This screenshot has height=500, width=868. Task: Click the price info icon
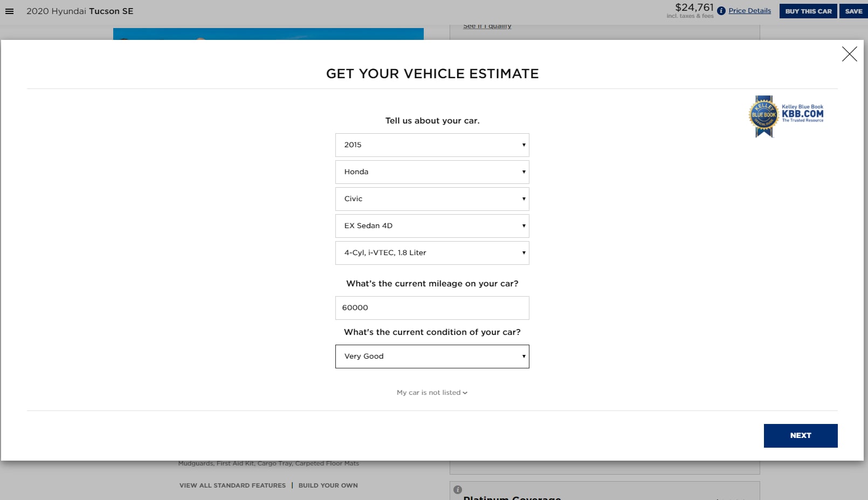pyautogui.click(x=721, y=11)
